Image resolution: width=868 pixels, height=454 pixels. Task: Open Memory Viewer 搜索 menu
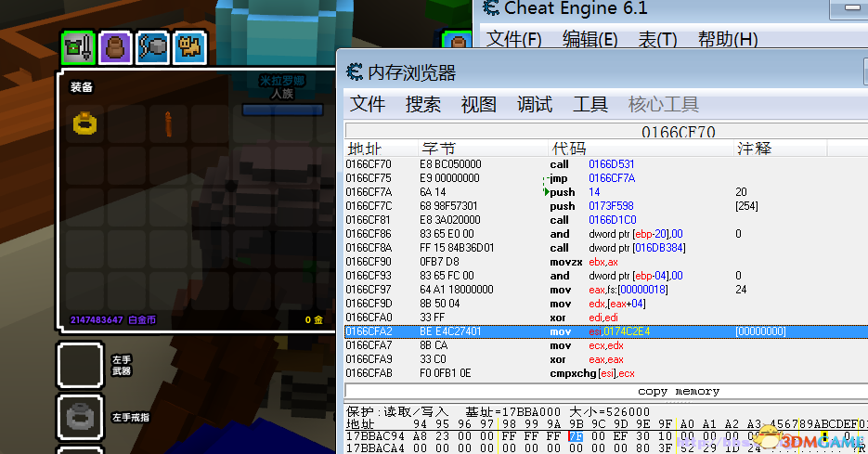tap(423, 104)
